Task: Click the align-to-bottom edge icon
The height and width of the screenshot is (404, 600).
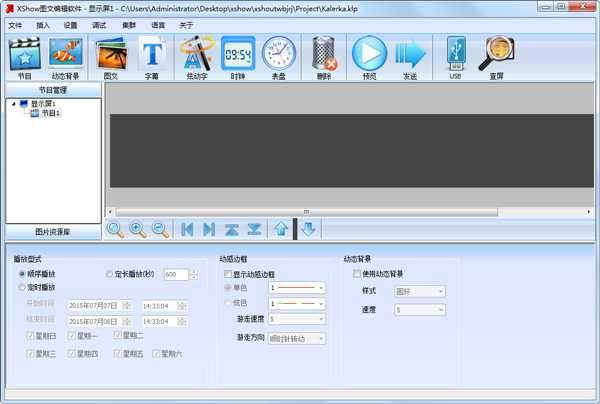Action: click(254, 230)
